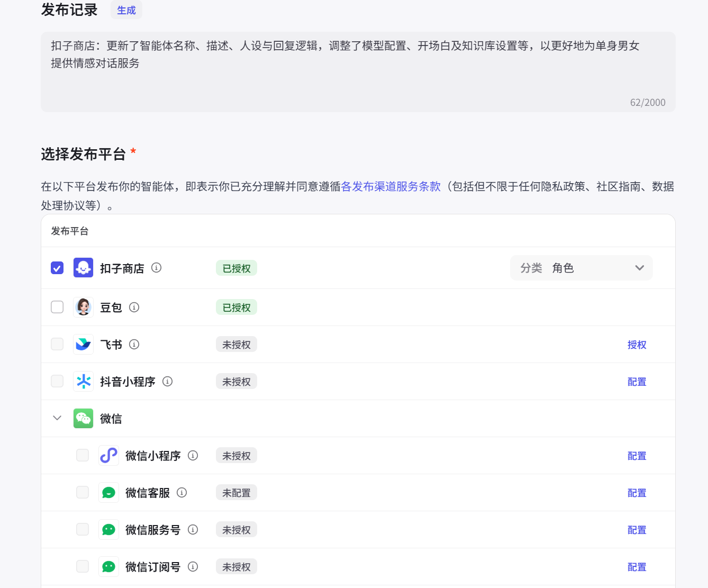The image size is (708, 588).
Task: Click the 微信 green logo icon
Action: click(83, 418)
